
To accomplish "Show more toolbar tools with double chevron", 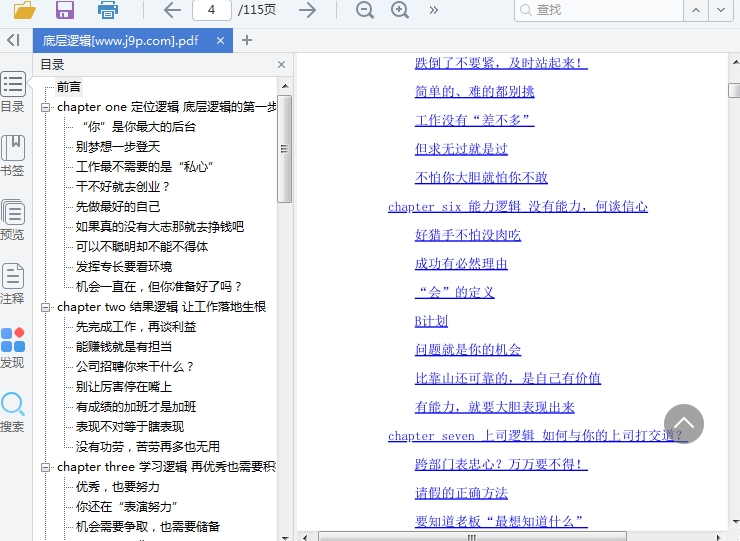I will pyautogui.click(x=433, y=10).
